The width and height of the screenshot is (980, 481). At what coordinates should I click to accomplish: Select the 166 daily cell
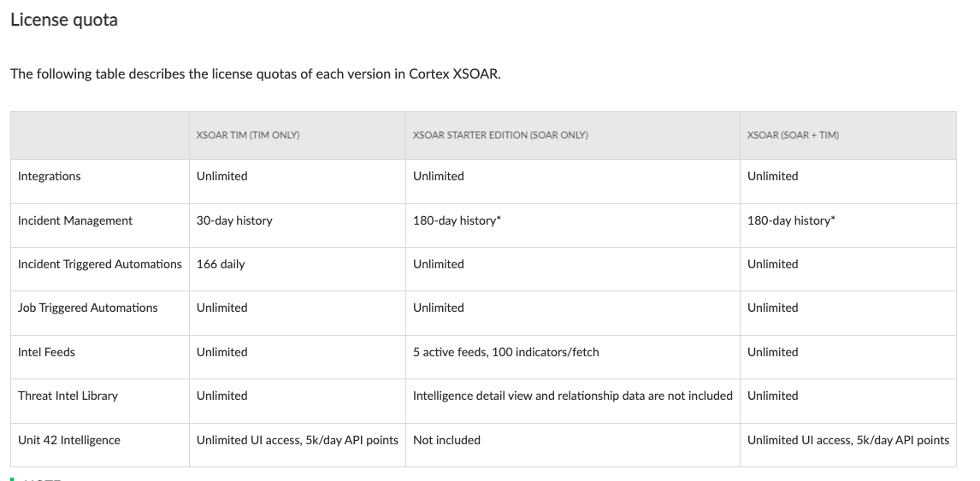point(221,264)
